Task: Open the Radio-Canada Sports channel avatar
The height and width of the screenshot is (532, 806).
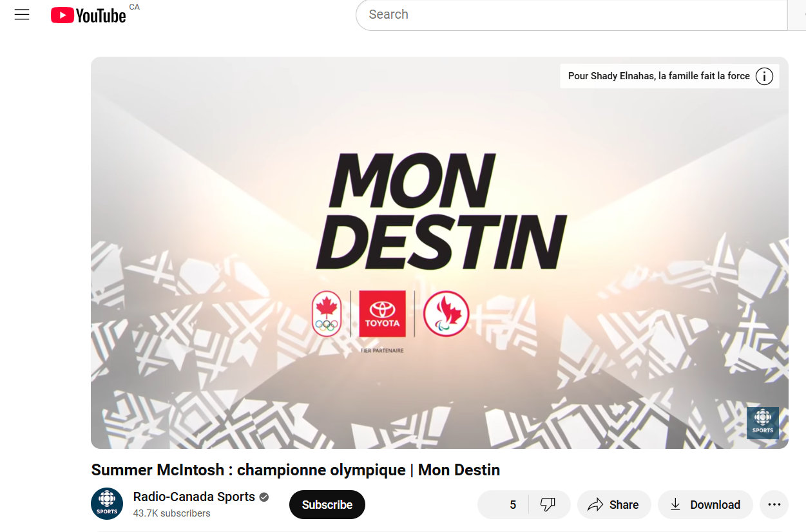Action: pos(107,504)
